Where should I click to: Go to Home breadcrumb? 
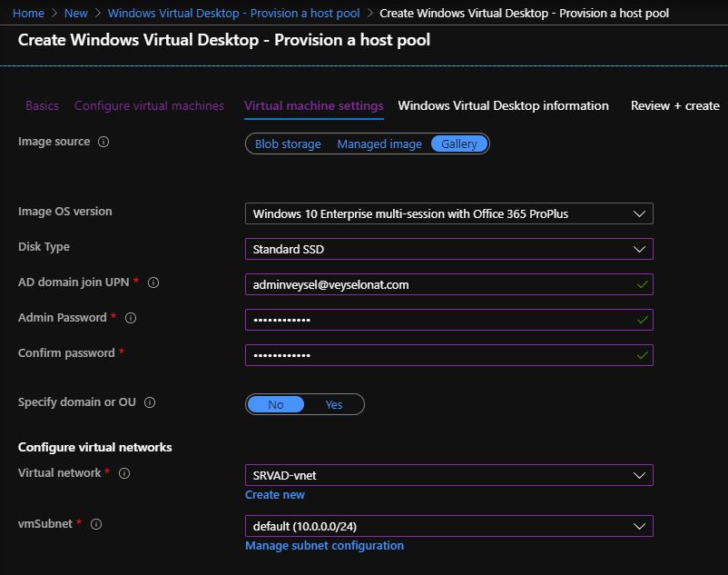point(28,13)
